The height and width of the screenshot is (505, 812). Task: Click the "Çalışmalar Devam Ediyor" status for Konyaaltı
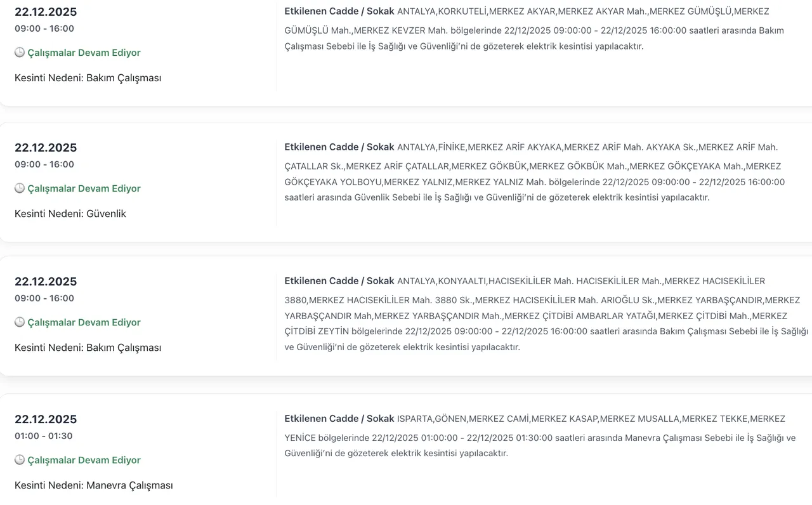(x=84, y=322)
